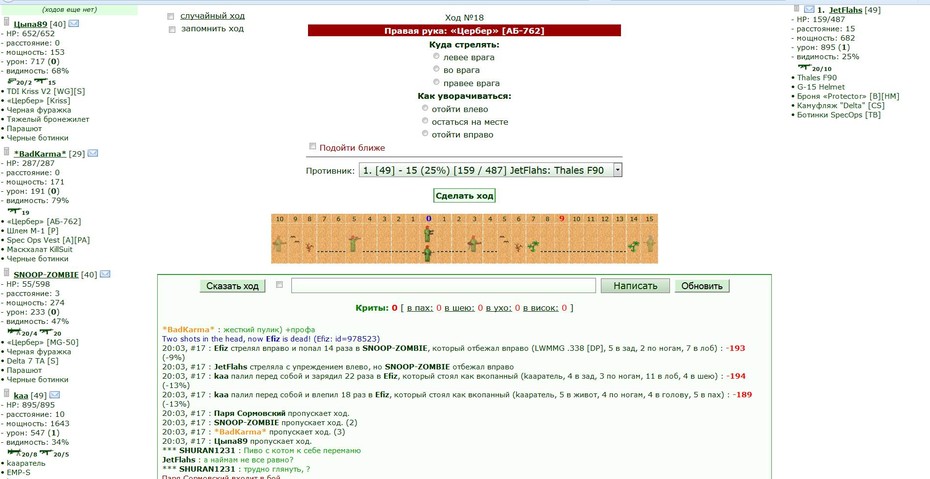Click faded soldier at right position 15
Image resolution: width=930 pixels, height=479 pixels.
point(650,243)
